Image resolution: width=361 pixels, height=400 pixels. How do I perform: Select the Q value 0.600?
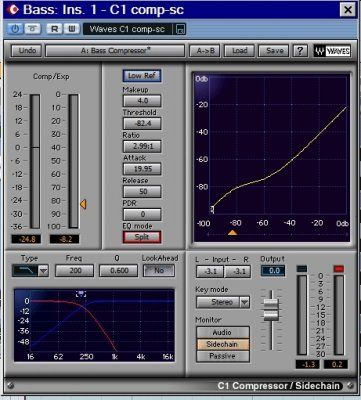click(x=119, y=271)
